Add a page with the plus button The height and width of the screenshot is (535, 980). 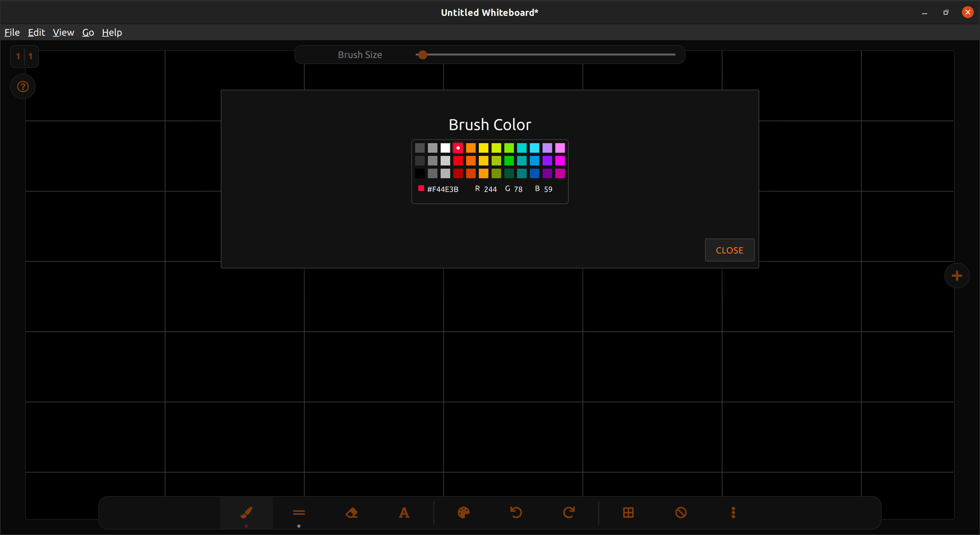pos(956,275)
